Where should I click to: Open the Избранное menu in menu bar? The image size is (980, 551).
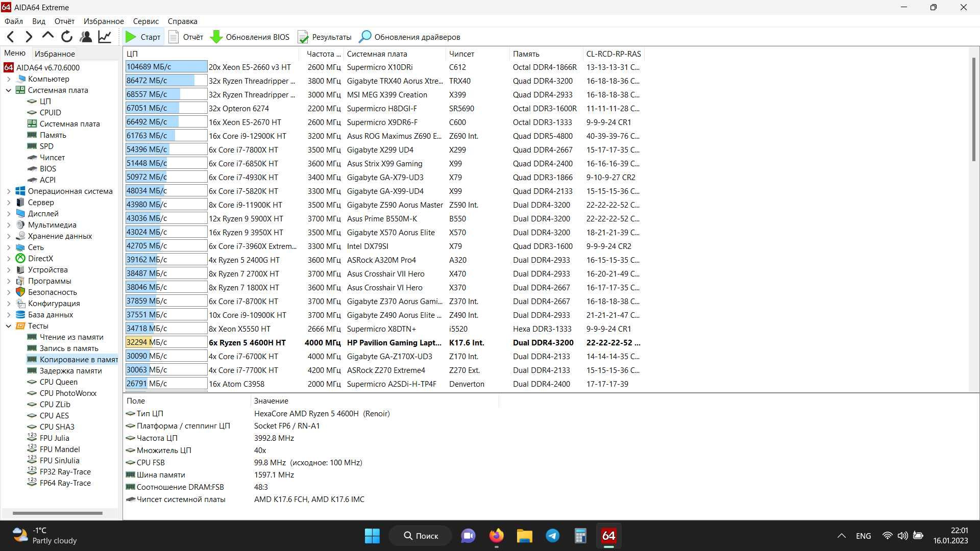104,21
